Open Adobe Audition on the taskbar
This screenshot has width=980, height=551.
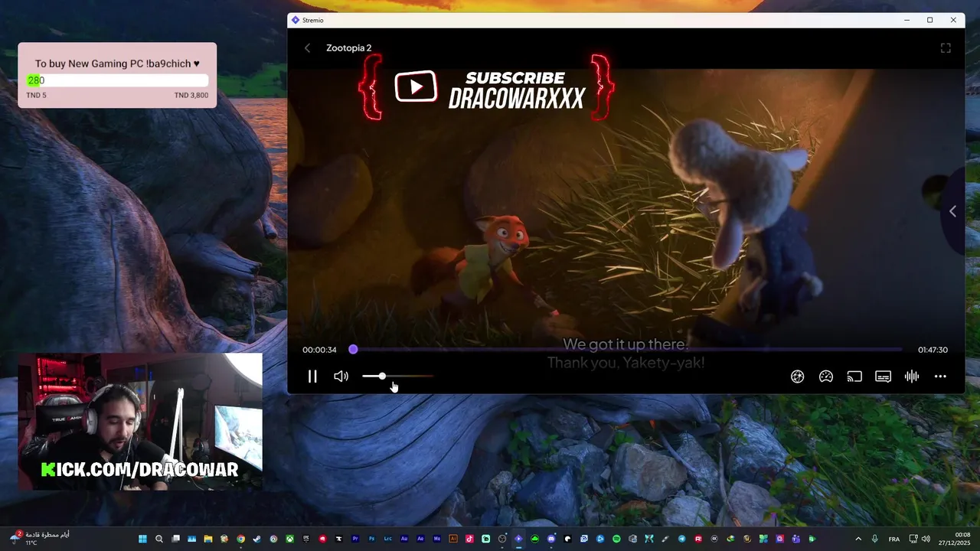[404, 539]
